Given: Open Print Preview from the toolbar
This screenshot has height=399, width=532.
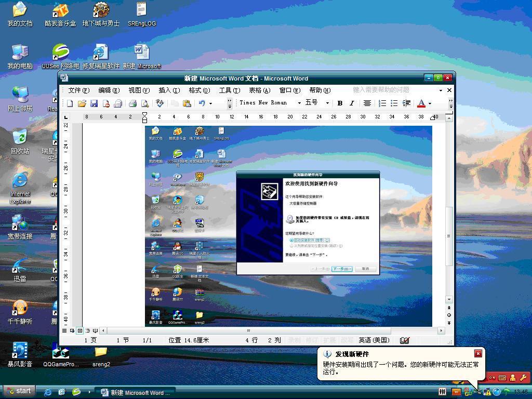Looking at the screenshot, I should [x=145, y=103].
